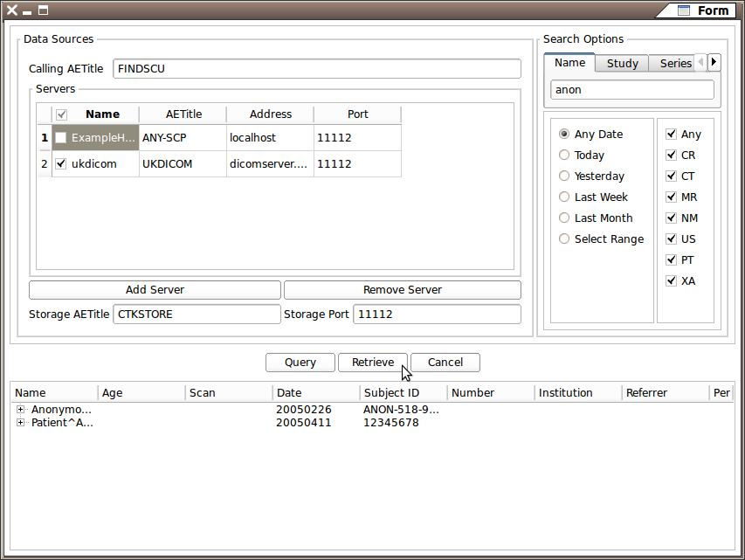Expand the Anonymous patient tree row
Viewport: 745px width, 560px height.
tap(20, 409)
